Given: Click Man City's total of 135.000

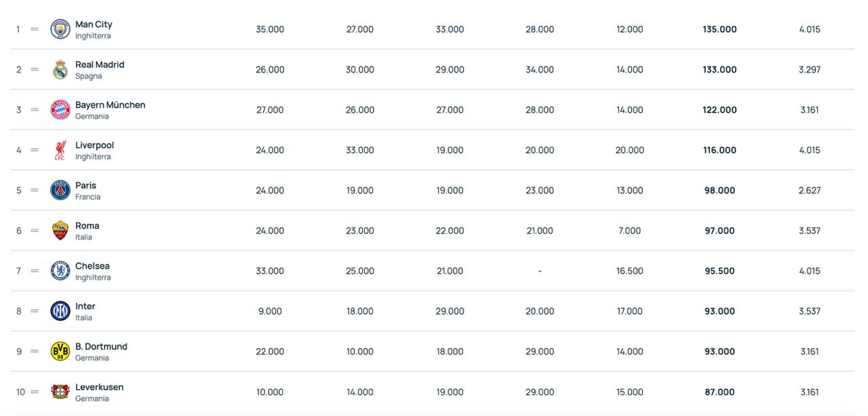Looking at the screenshot, I should (719, 29).
